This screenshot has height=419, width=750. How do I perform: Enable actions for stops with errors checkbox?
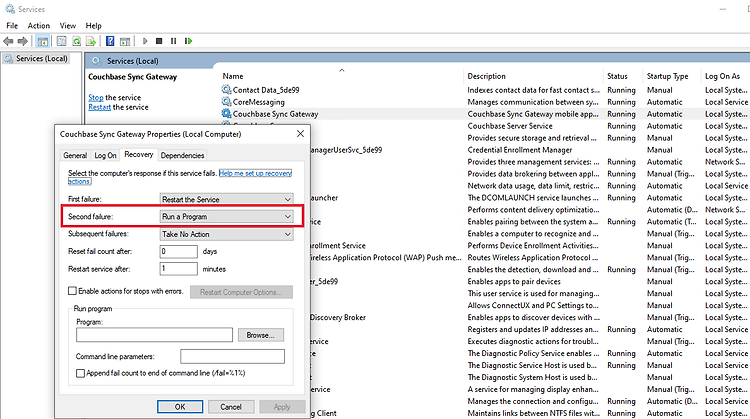pyautogui.click(x=72, y=291)
